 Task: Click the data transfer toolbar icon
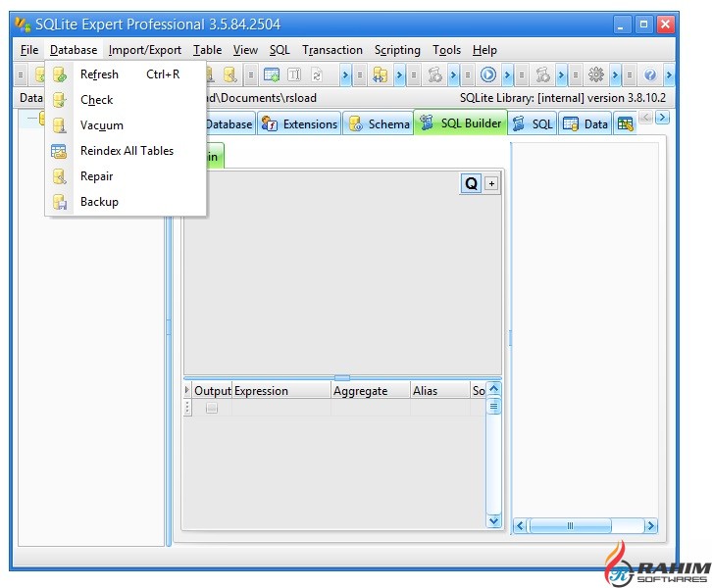(x=380, y=74)
